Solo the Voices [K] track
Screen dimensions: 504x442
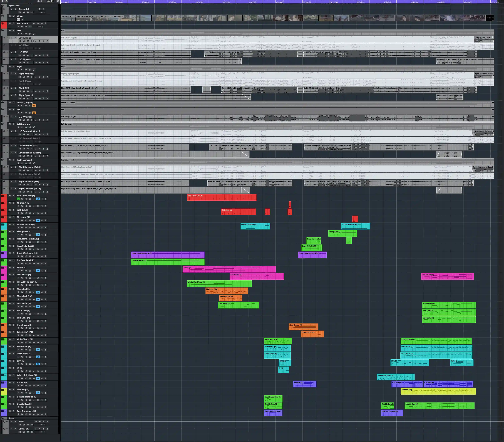tap(14, 267)
